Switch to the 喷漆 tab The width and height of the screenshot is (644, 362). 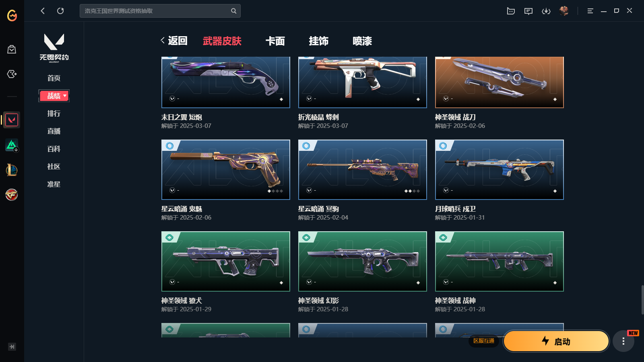coord(362,41)
